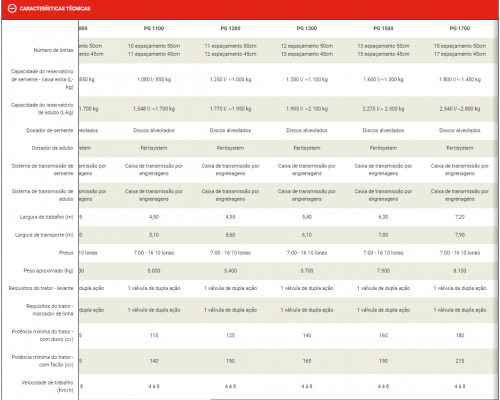Click the transport width value 6,10
This screenshot has width=500, height=400.
point(307,235)
